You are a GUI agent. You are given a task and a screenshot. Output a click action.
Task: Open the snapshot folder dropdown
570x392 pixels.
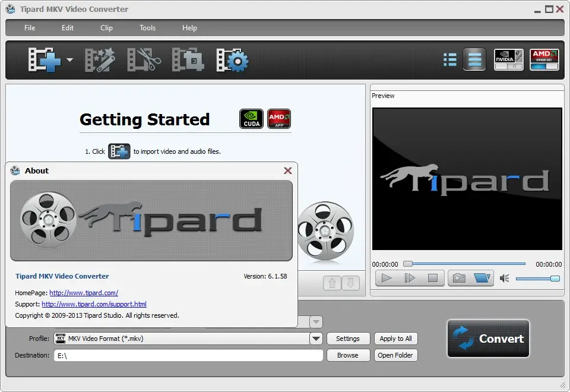coord(482,278)
